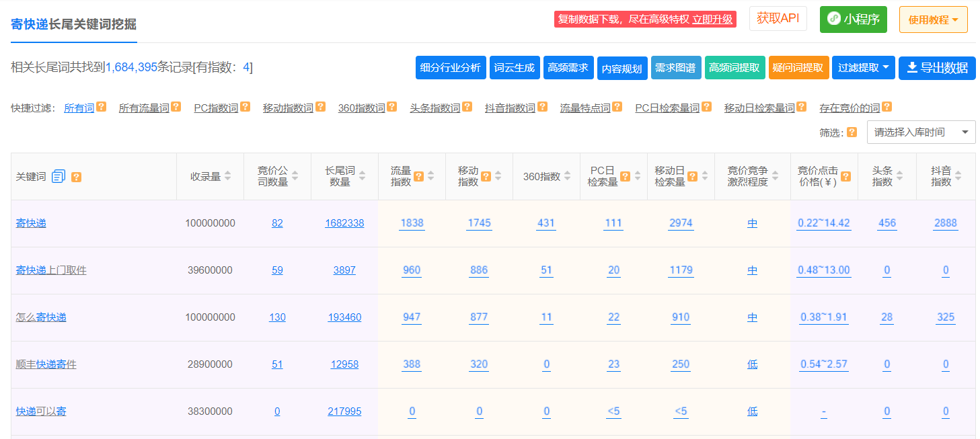Open the 请选择入库时间 dropdown
The image size is (980, 439).
[921, 132]
